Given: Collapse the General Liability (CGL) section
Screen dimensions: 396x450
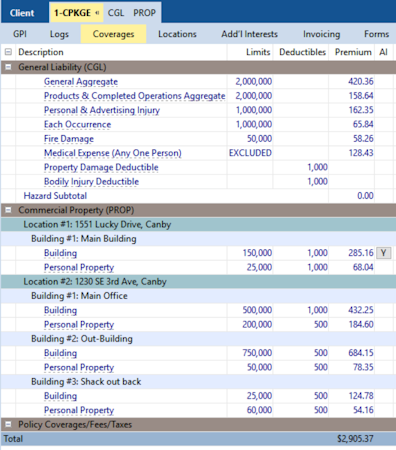Looking at the screenshot, I should tap(8, 67).
